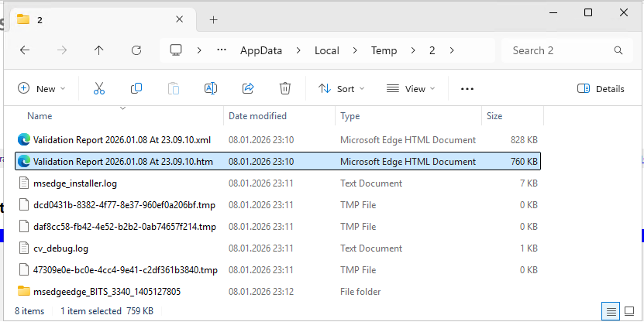The height and width of the screenshot is (322, 644).
Task: Click the Copy icon in toolbar
Action: pyautogui.click(x=136, y=89)
